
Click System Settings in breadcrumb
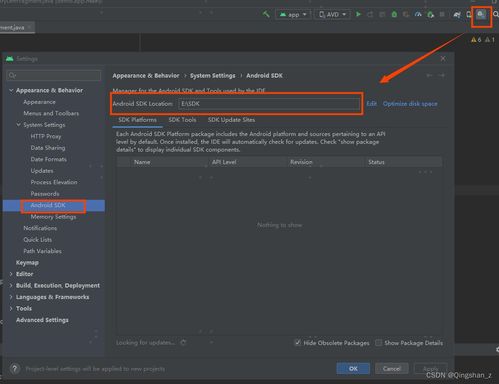click(212, 76)
